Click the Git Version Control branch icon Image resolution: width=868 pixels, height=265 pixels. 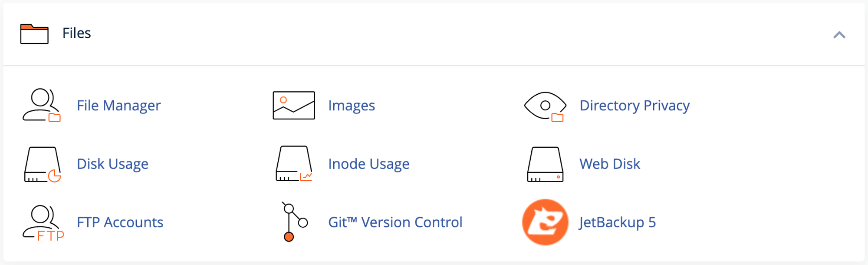pos(294,222)
